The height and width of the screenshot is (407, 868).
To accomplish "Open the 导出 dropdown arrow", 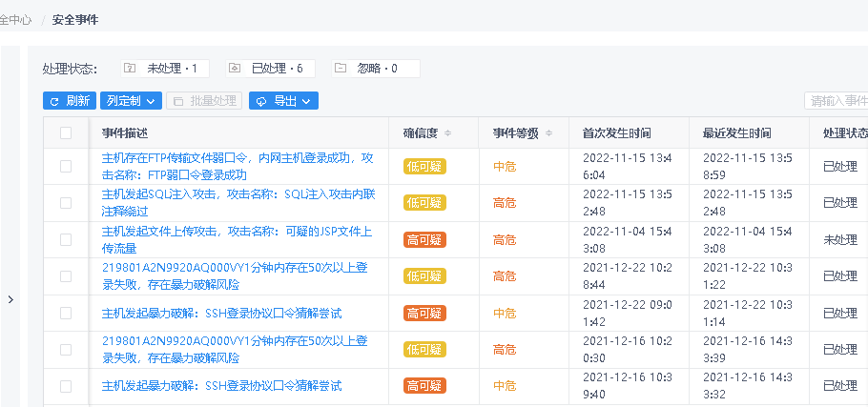I will (x=309, y=101).
